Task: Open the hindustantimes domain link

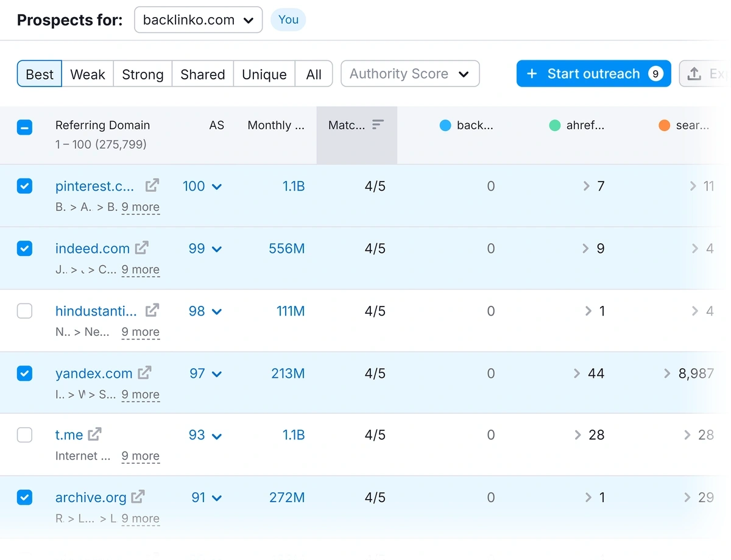Action: coord(96,311)
